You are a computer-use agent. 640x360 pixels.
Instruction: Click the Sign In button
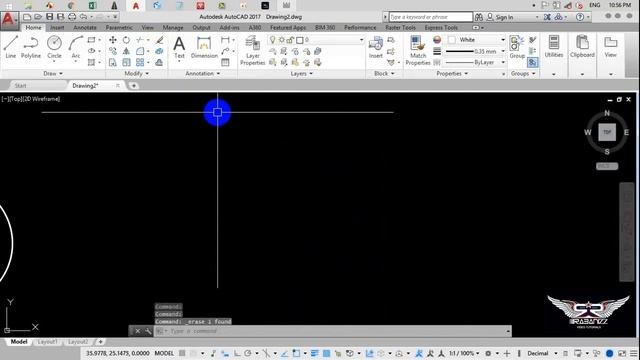pyautogui.click(x=500, y=17)
